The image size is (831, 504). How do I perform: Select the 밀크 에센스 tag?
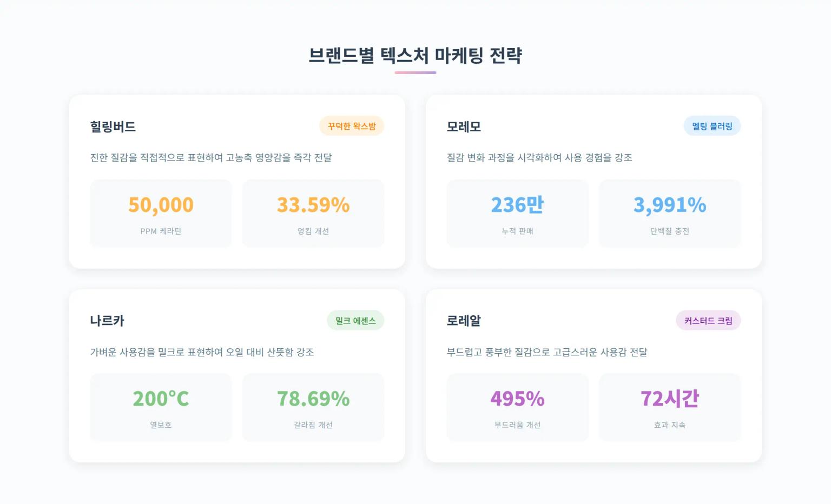(x=355, y=321)
